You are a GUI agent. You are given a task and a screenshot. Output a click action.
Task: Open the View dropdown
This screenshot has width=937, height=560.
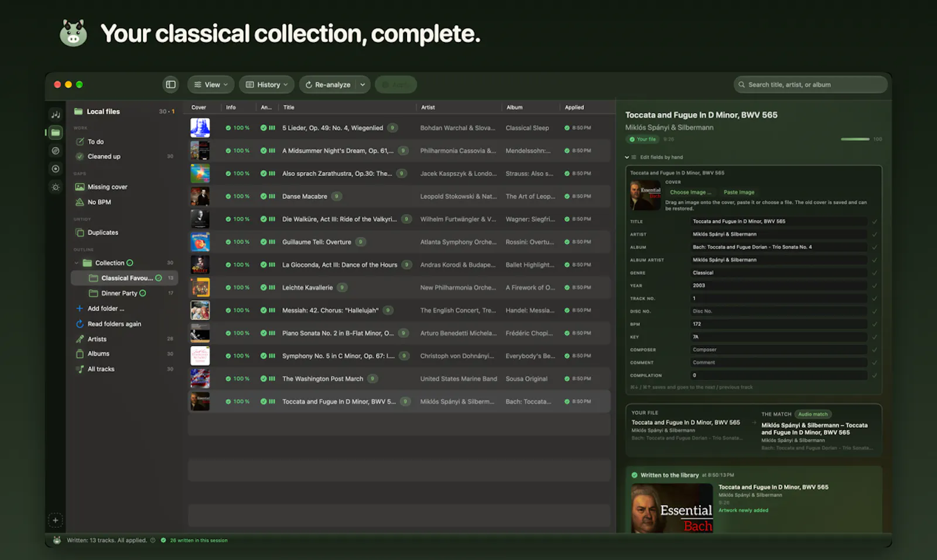coord(211,84)
